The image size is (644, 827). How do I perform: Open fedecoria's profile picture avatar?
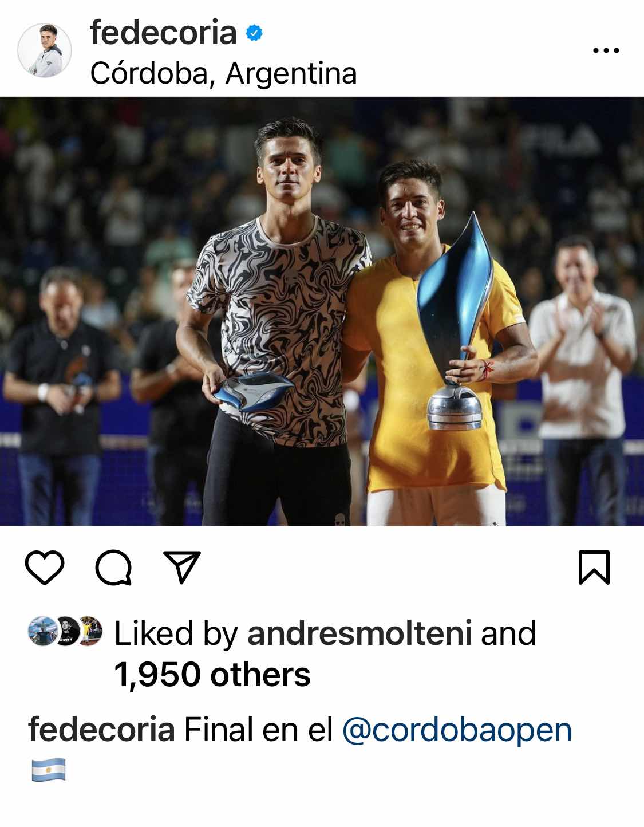(x=45, y=50)
